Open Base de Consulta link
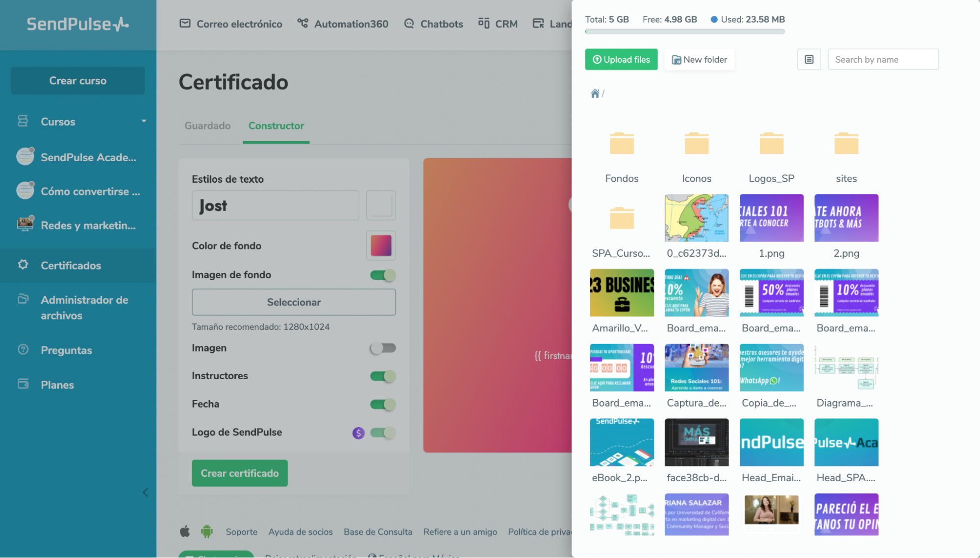The image size is (980, 558). click(377, 532)
